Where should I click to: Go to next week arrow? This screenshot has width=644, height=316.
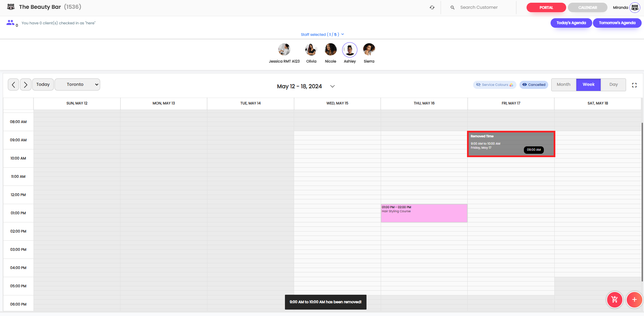click(26, 84)
